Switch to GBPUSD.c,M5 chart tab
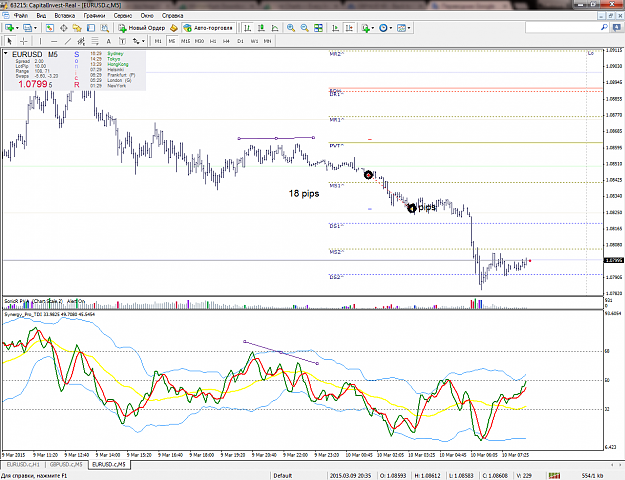This screenshot has width=625, height=480. click(x=66, y=464)
